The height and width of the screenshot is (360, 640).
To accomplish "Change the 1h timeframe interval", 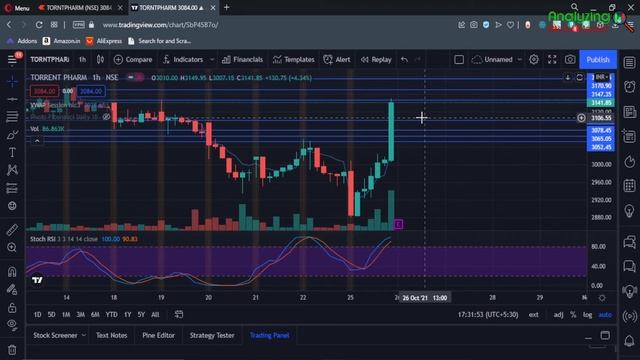I will tap(82, 60).
